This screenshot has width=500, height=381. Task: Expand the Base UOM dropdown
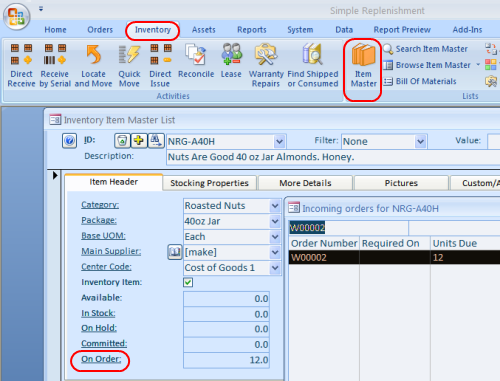click(275, 237)
